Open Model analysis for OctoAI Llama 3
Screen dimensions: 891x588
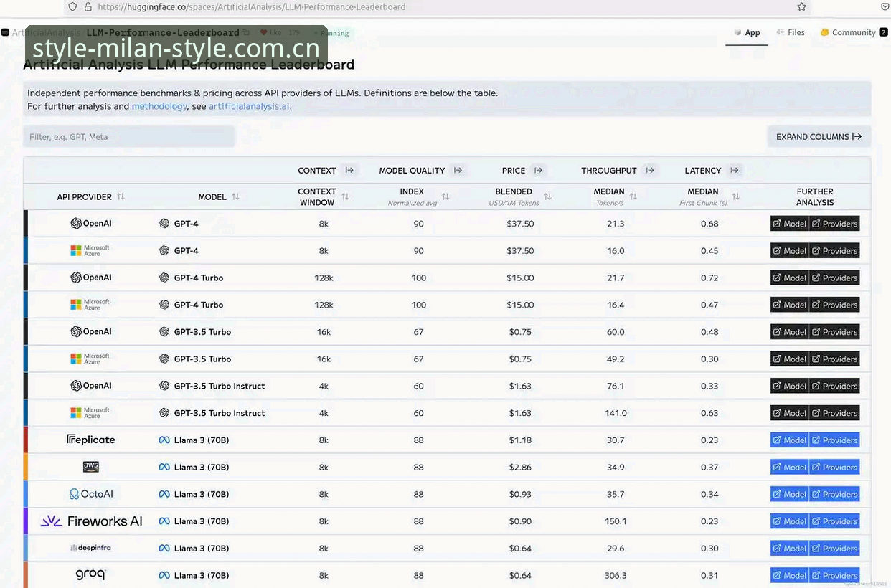790,495
